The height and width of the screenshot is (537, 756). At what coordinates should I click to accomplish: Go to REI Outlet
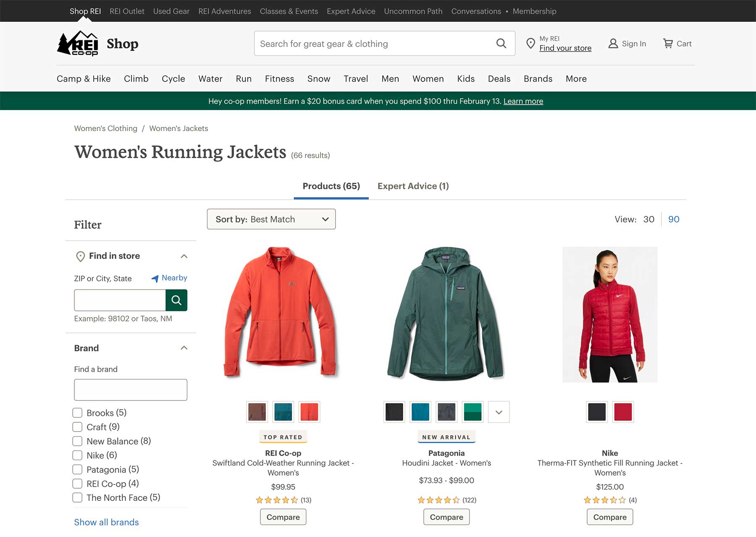(127, 11)
